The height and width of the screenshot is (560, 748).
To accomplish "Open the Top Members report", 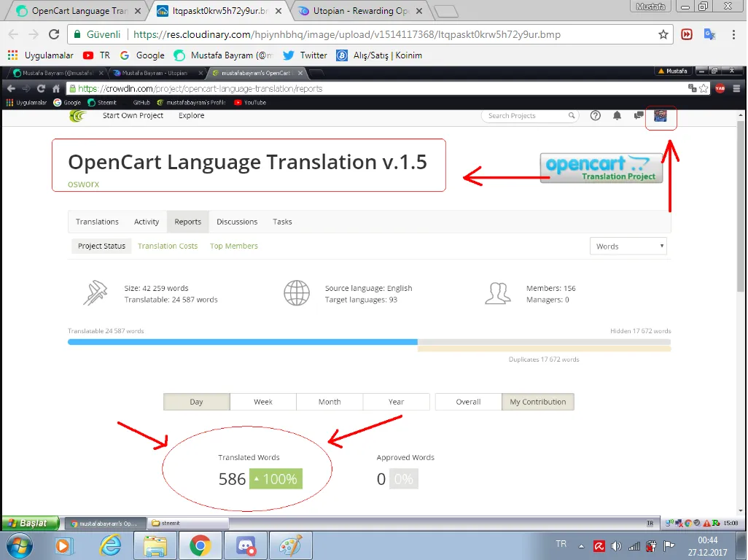I will pyautogui.click(x=234, y=246).
